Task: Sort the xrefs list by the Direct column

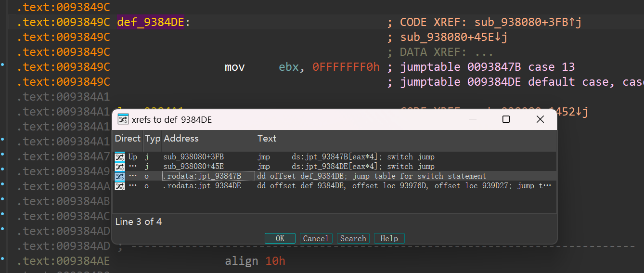Action: tap(128, 139)
